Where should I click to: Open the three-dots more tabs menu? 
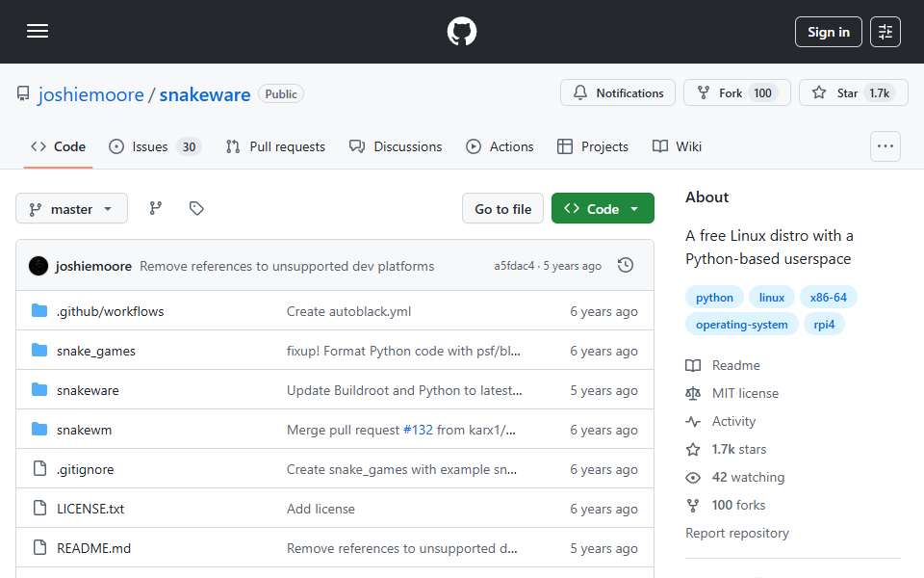click(885, 146)
